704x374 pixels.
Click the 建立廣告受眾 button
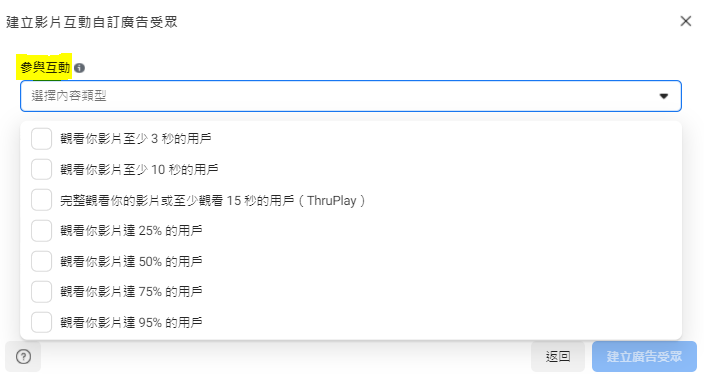click(644, 357)
